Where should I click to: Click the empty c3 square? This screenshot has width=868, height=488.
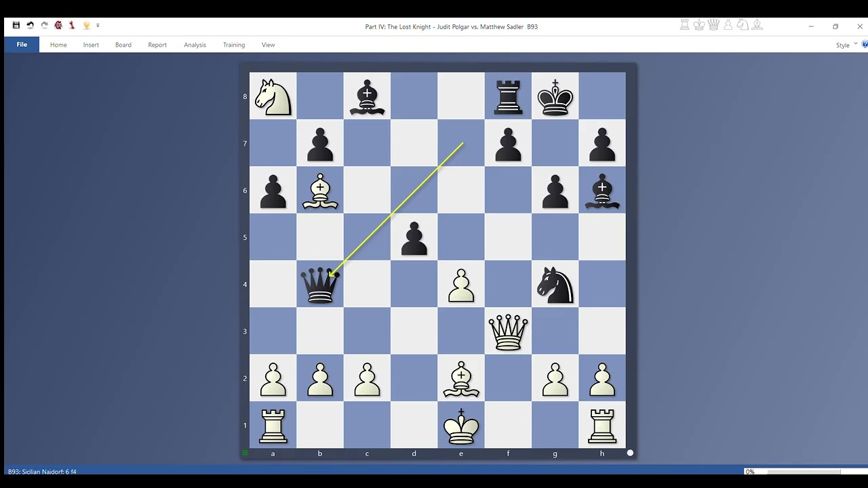pyautogui.click(x=367, y=331)
